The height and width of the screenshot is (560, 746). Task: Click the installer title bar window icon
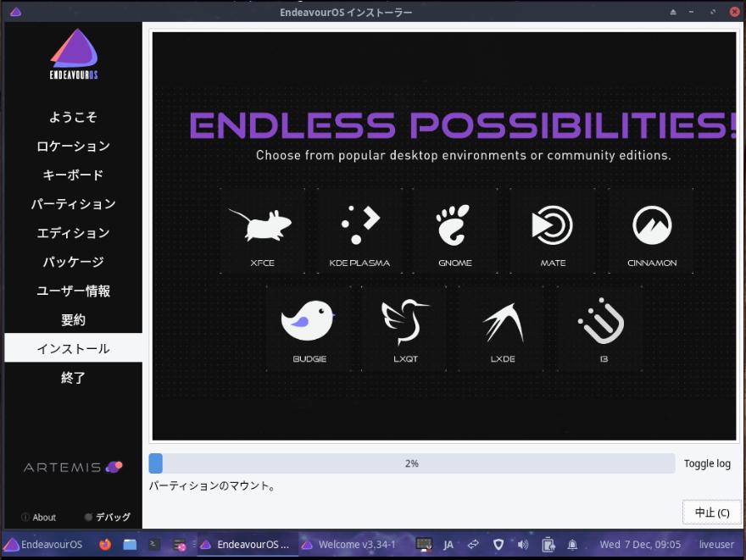(x=16, y=12)
